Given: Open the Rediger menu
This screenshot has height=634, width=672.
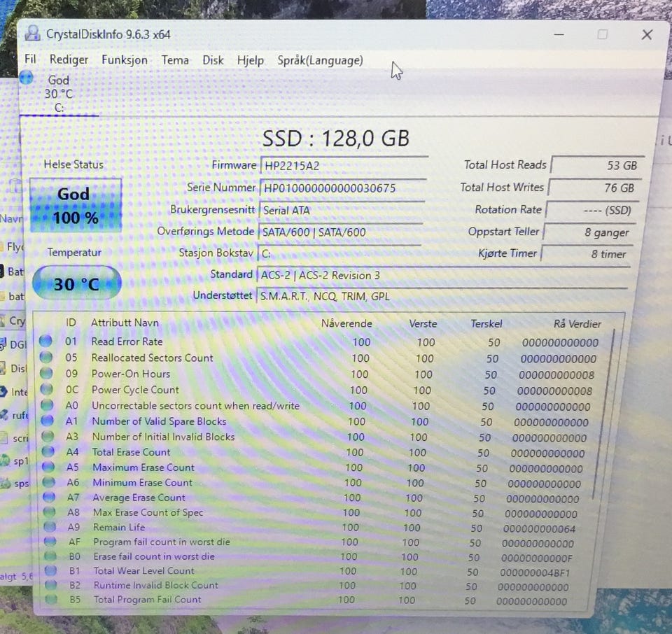Looking at the screenshot, I should [69, 59].
